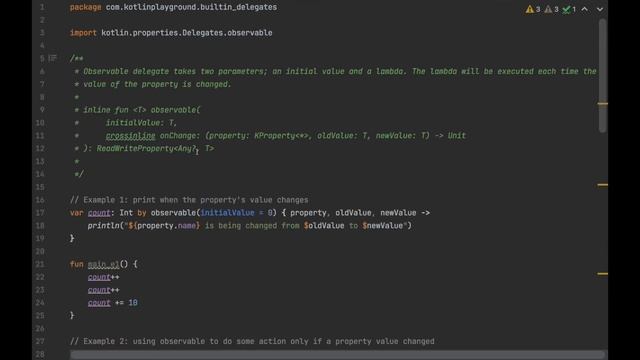Click 'kotlin.properties.Delegates.observable' import path
Viewport: 640px width, 360px height.
click(x=187, y=33)
